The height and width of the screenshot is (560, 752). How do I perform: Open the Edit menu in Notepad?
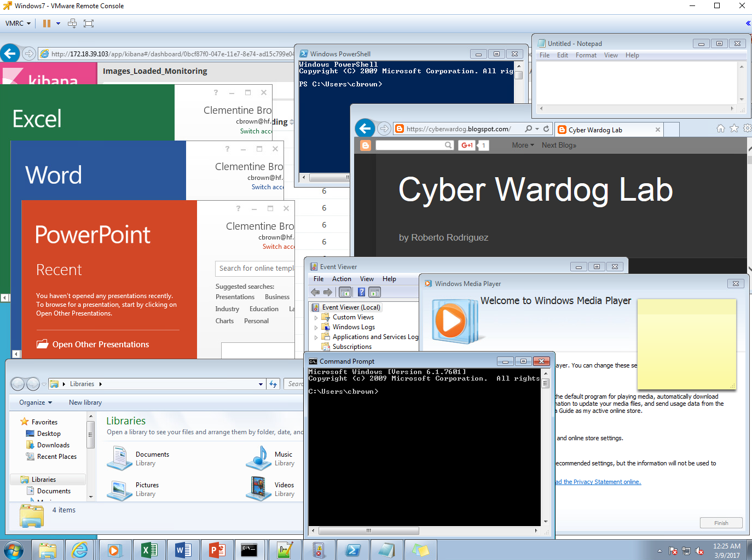tap(563, 55)
